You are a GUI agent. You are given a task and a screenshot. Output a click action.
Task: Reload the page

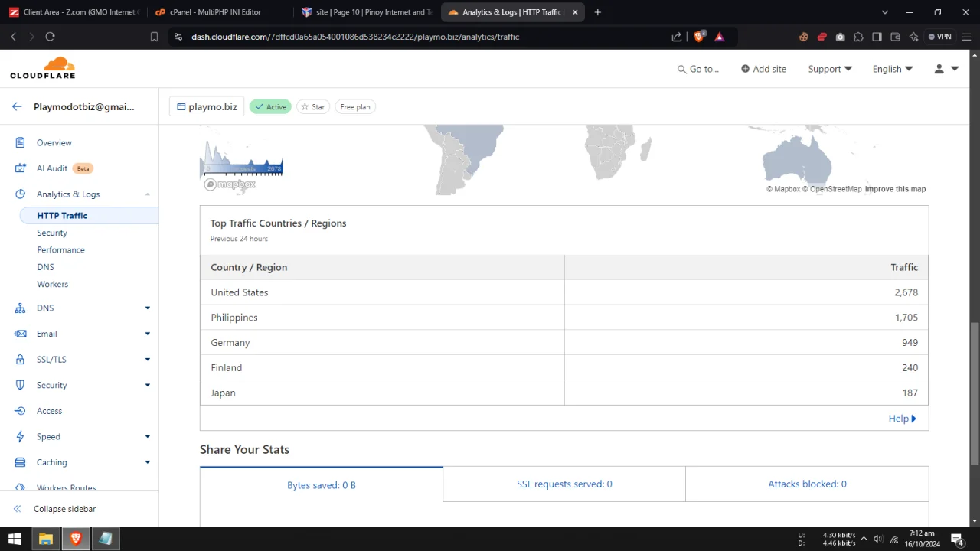click(x=50, y=37)
